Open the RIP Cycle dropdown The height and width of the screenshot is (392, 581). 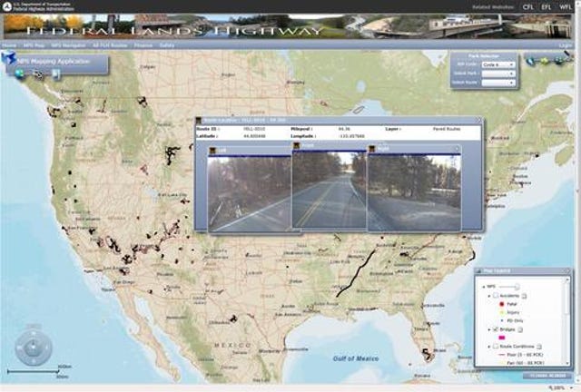click(x=498, y=64)
